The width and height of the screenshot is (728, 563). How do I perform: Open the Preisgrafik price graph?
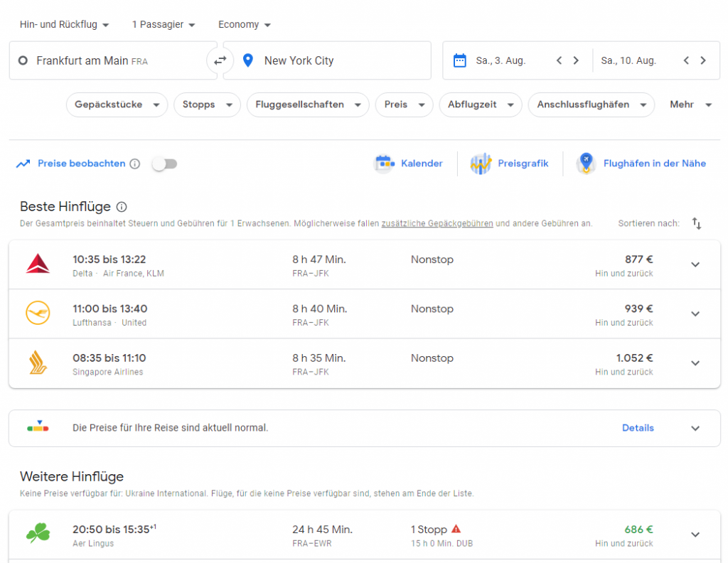510,163
